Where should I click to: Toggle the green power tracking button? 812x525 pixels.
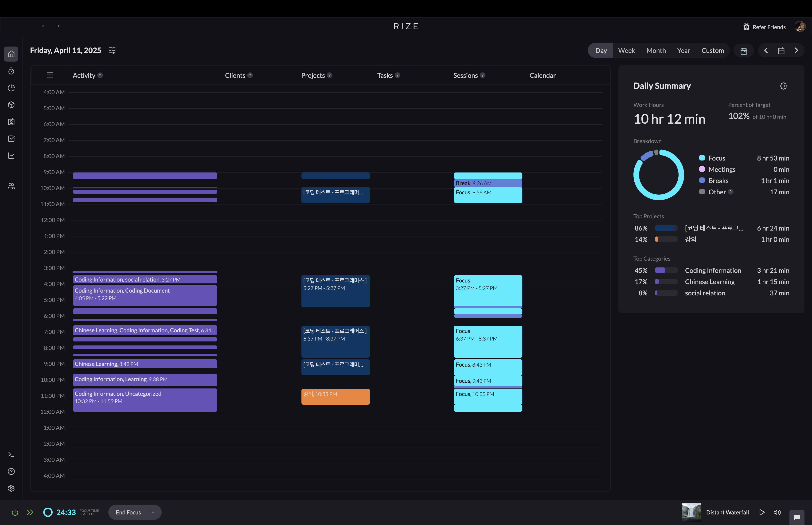click(15, 512)
